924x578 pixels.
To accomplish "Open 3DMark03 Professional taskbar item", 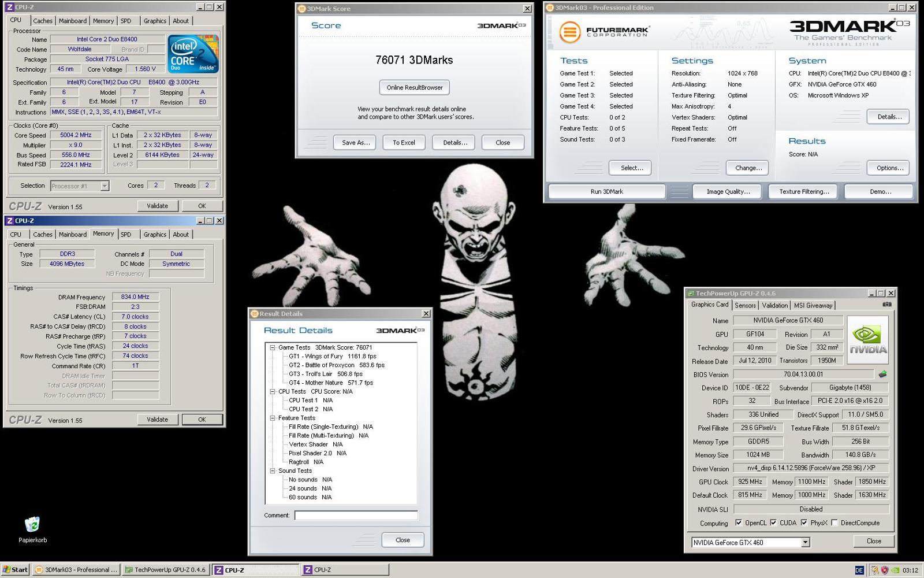I will 76,570.
